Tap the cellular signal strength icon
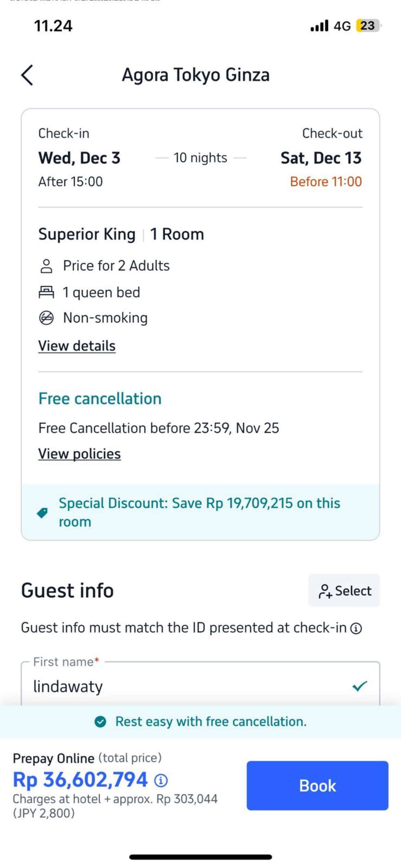Image resolution: width=401 pixels, height=868 pixels. point(319,26)
